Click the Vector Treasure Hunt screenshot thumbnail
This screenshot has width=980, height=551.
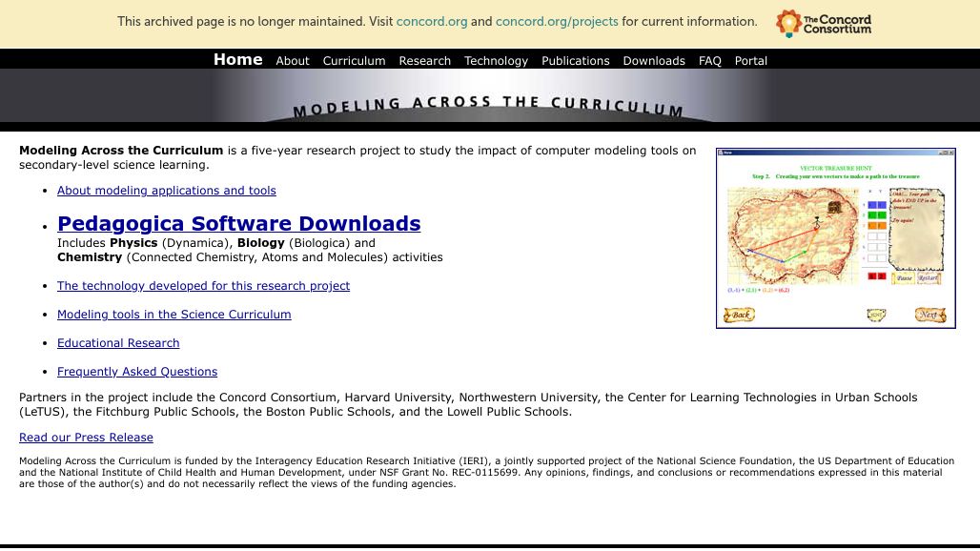836,238
